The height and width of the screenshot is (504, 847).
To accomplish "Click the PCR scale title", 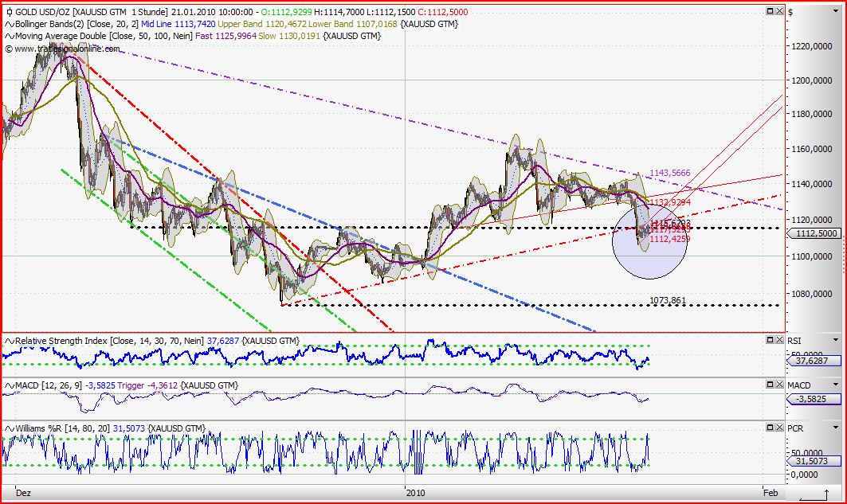I will 795,428.
